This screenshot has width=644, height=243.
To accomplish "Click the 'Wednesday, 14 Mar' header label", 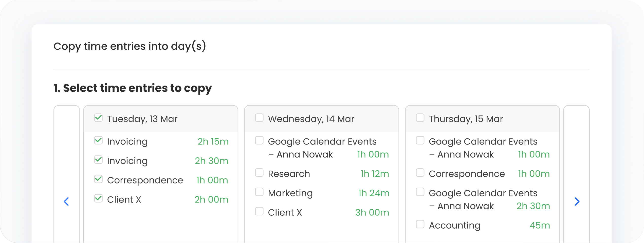I will (311, 119).
